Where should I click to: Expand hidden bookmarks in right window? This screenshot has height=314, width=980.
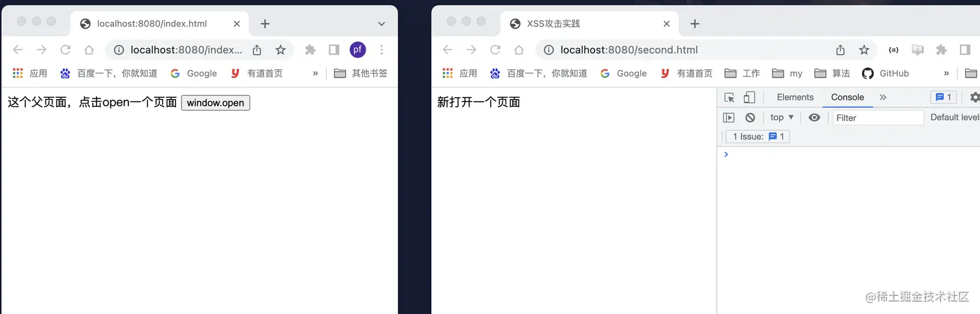click(x=946, y=73)
